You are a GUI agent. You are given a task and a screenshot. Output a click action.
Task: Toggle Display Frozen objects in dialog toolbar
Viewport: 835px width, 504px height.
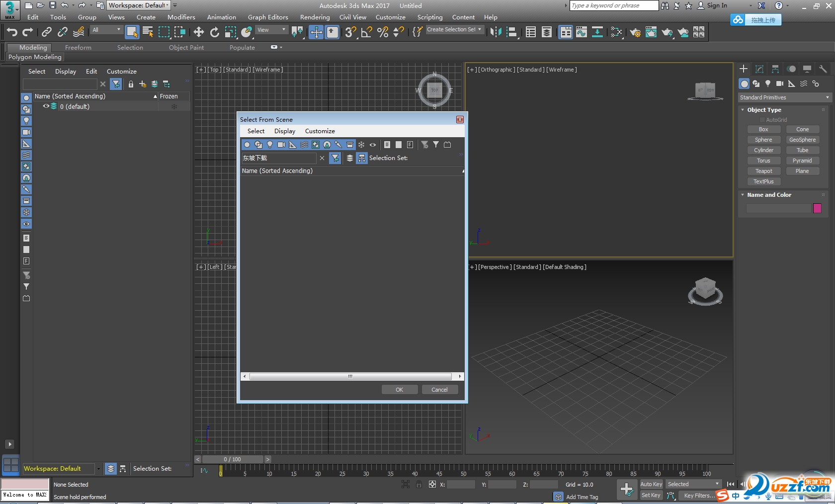tap(361, 145)
